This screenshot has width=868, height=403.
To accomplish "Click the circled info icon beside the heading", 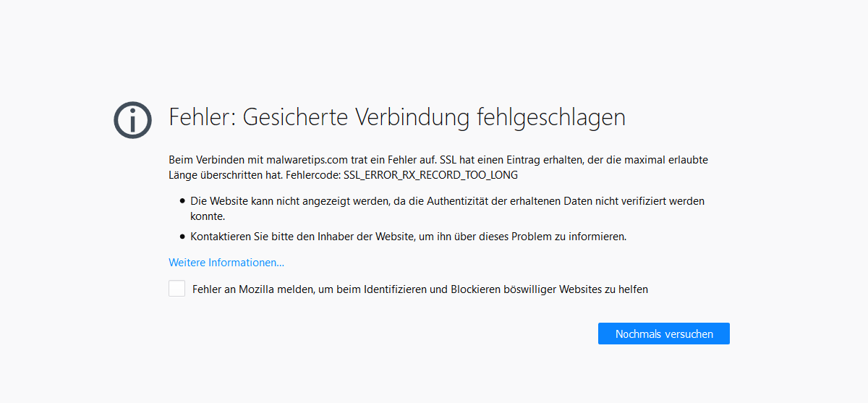I will (x=132, y=120).
